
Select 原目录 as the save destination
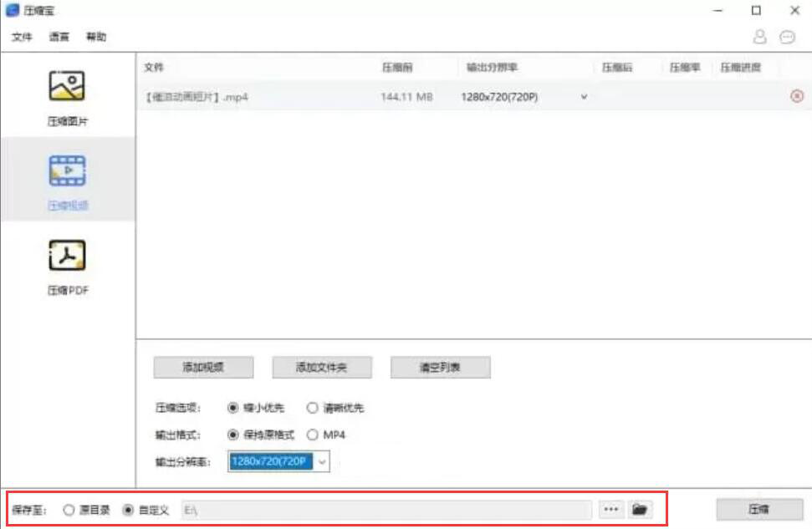(x=69, y=509)
